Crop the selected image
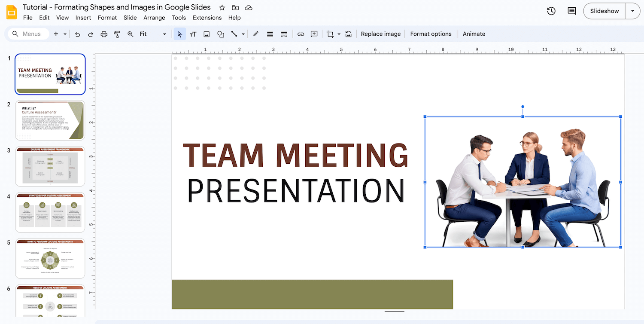The height and width of the screenshot is (324, 644). pyautogui.click(x=331, y=34)
